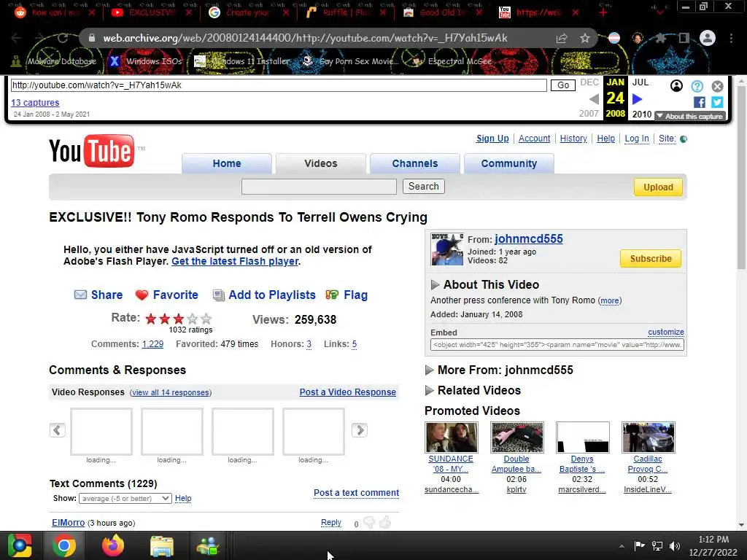747x560 pixels.
Task: Open Chrome from the taskbar
Action: [x=64, y=545]
